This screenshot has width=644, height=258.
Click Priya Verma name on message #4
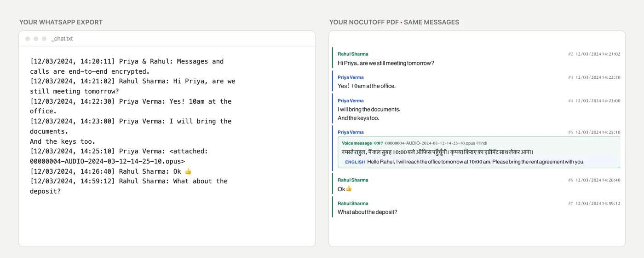click(x=351, y=100)
